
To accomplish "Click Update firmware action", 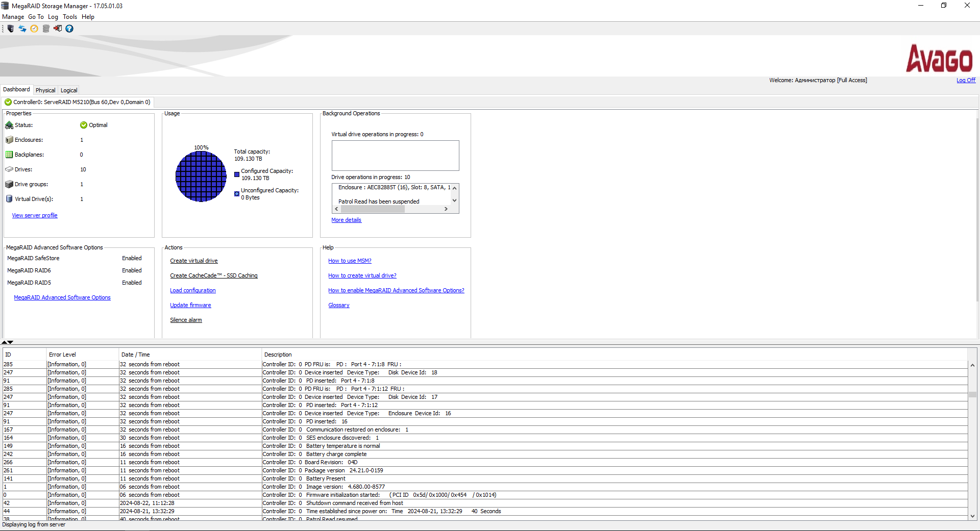I will [x=190, y=305].
